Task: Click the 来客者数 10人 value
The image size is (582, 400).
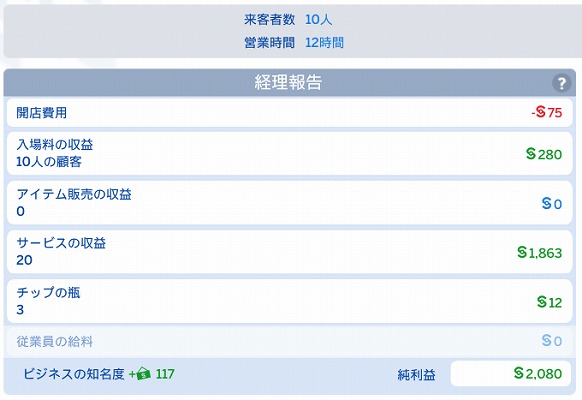Action: [318, 19]
